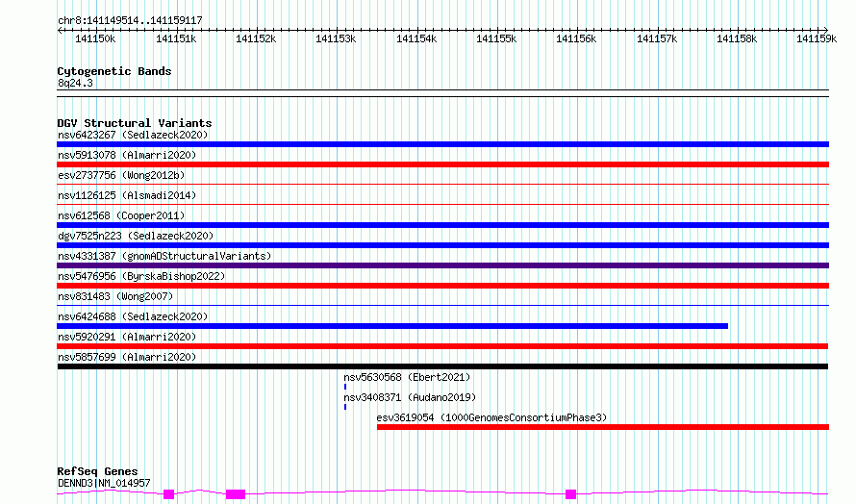Click the nsv6423267 (Sedlazeck2020) variant label
The width and height of the screenshot is (856, 504).
[133, 135]
